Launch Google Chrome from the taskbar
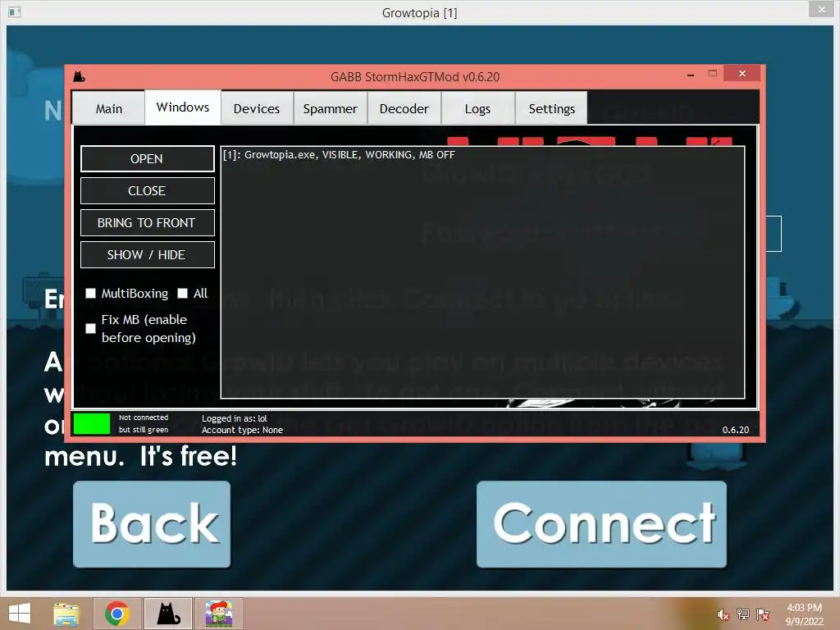The width and height of the screenshot is (840, 630). (x=117, y=614)
